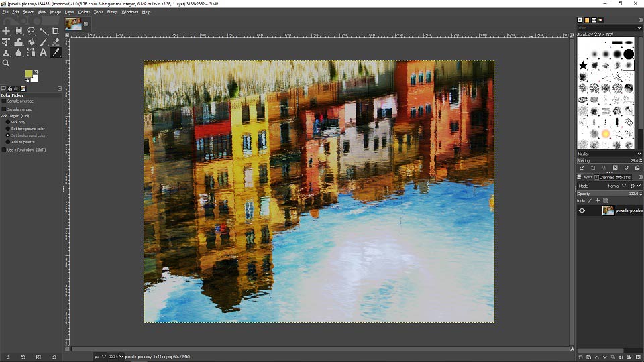Image resolution: width=644 pixels, height=362 pixels.
Task: Select the Text tool
Action: [x=43, y=52]
